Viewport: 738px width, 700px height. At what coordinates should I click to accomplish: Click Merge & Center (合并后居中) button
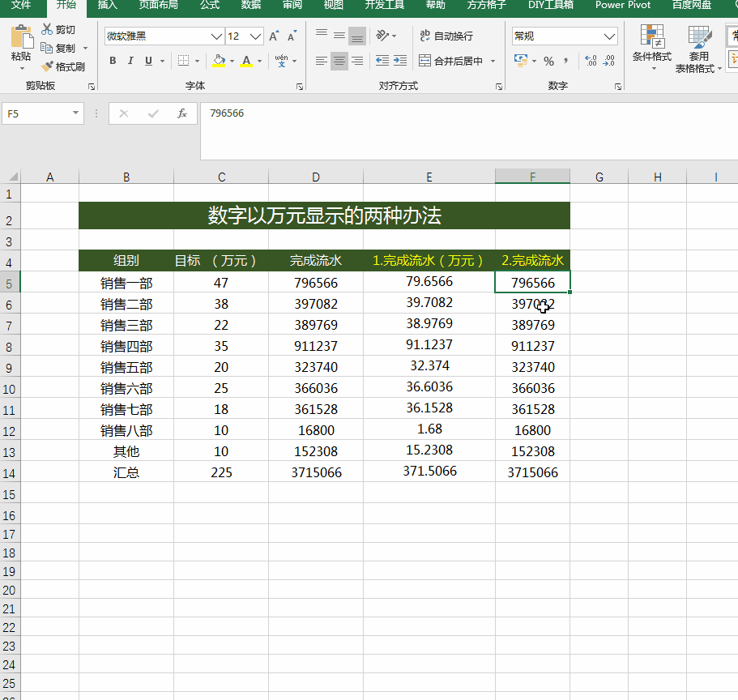(450, 61)
